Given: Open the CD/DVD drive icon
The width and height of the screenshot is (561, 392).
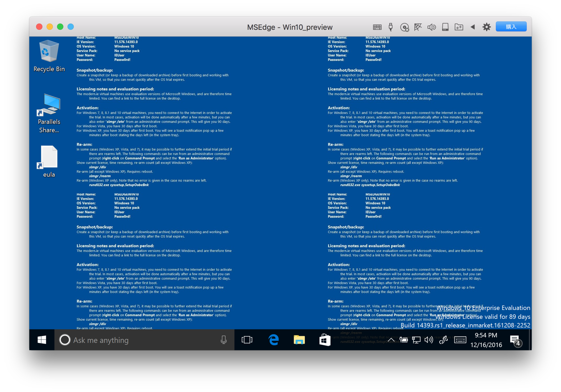Looking at the screenshot, I should click(404, 27).
